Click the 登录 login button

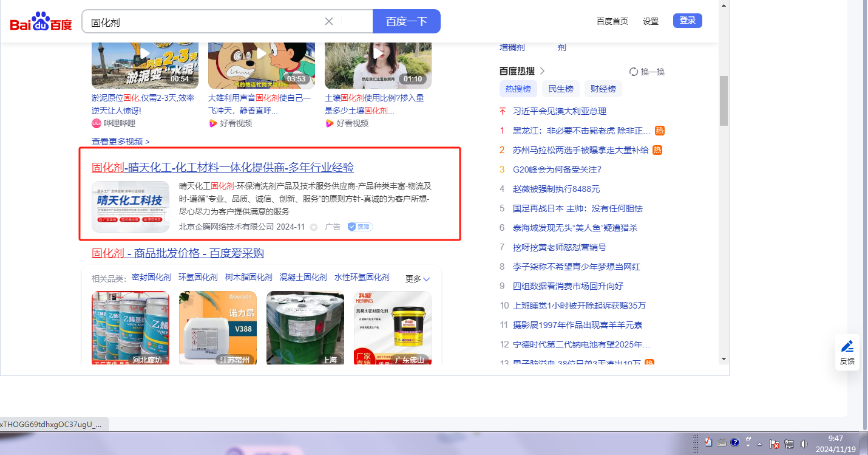tap(688, 21)
